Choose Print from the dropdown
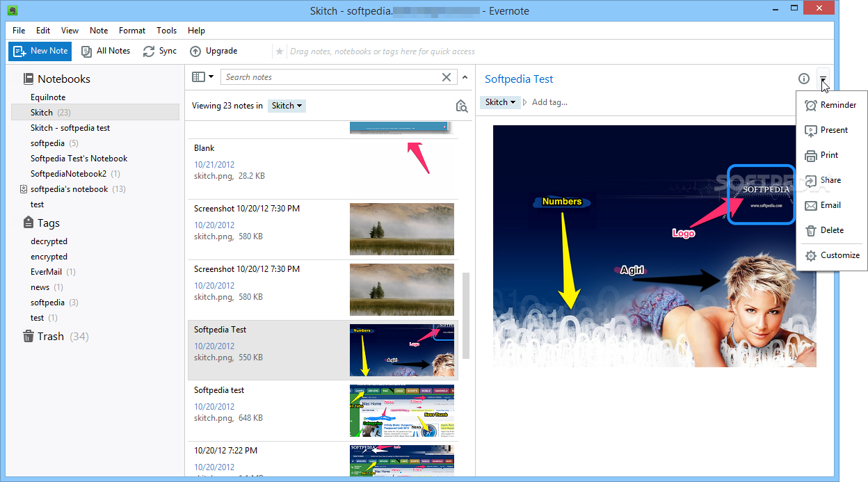868x482 pixels. [831, 155]
